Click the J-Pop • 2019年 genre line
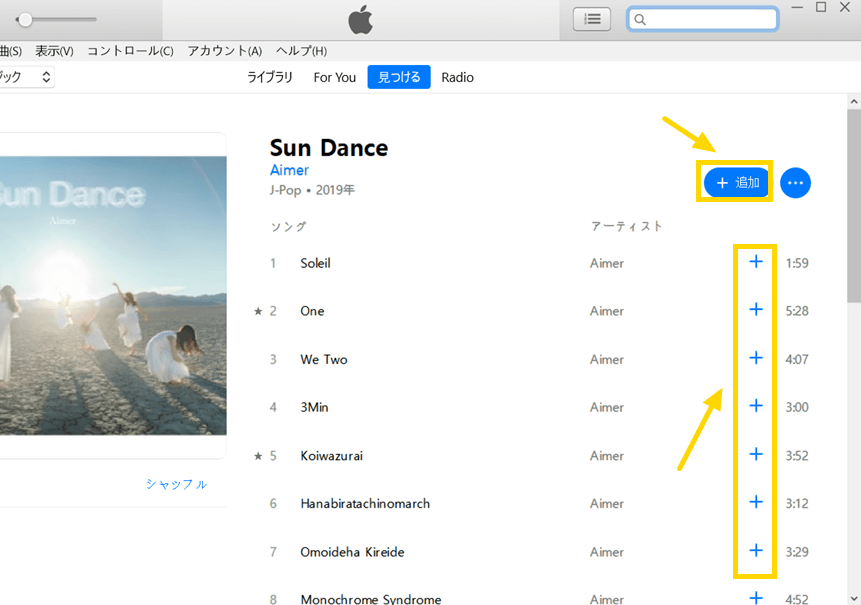The width and height of the screenshot is (861, 605). [312, 190]
